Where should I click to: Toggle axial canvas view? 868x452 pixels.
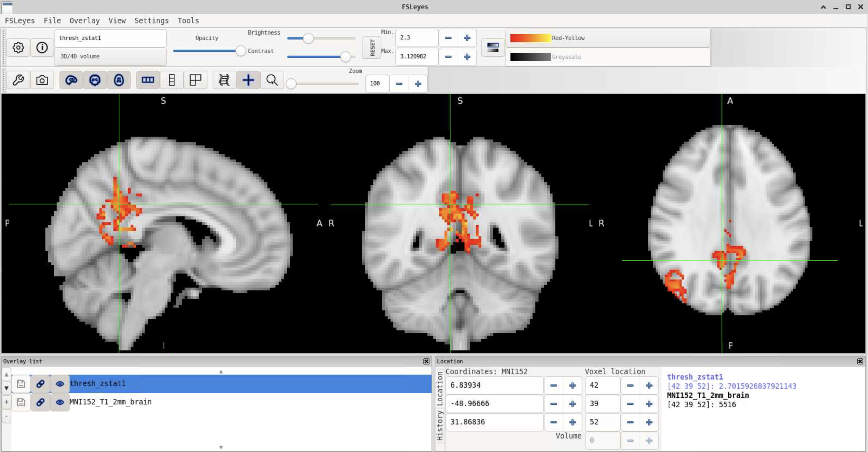[x=119, y=80]
